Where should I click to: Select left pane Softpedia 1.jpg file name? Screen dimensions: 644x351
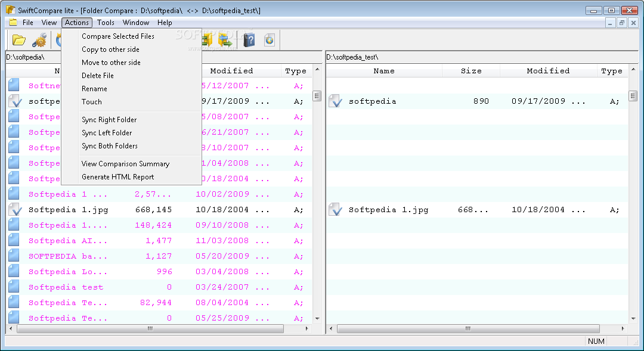click(x=68, y=210)
